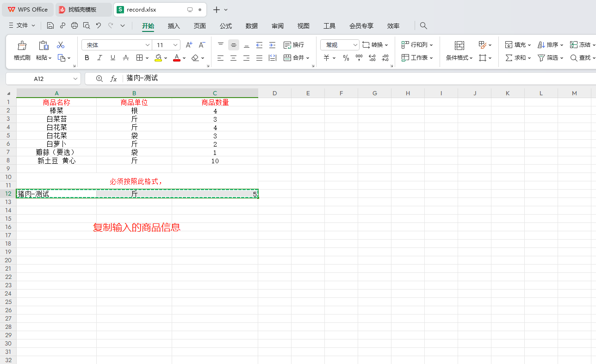Click the Print icon in quick toolbar
This screenshot has height=364, width=596.
click(74, 25)
